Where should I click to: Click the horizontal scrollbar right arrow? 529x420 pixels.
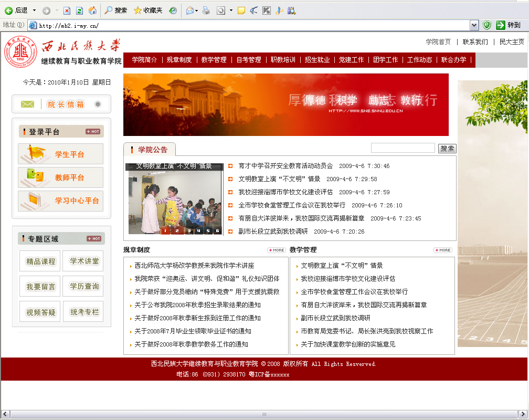pyautogui.click(x=523, y=414)
